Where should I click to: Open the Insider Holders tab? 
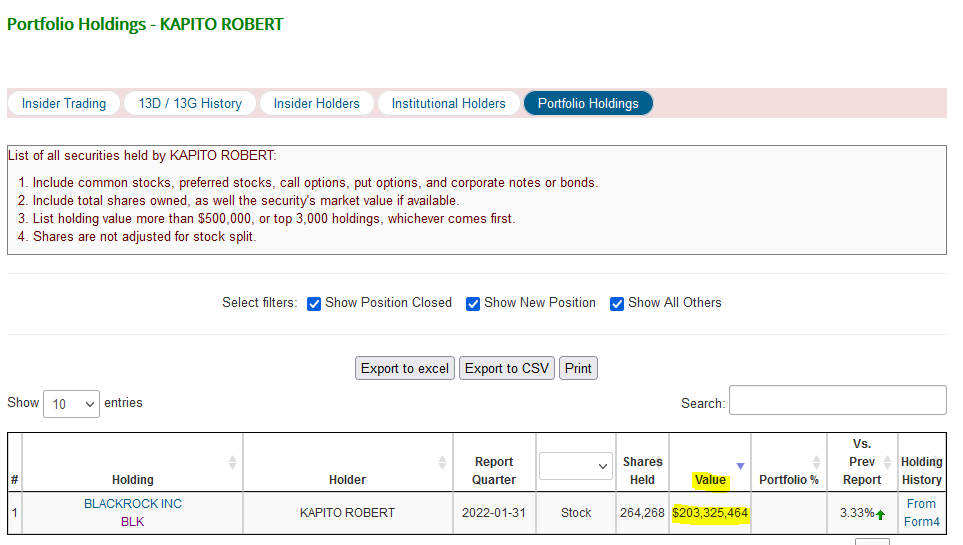click(316, 103)
